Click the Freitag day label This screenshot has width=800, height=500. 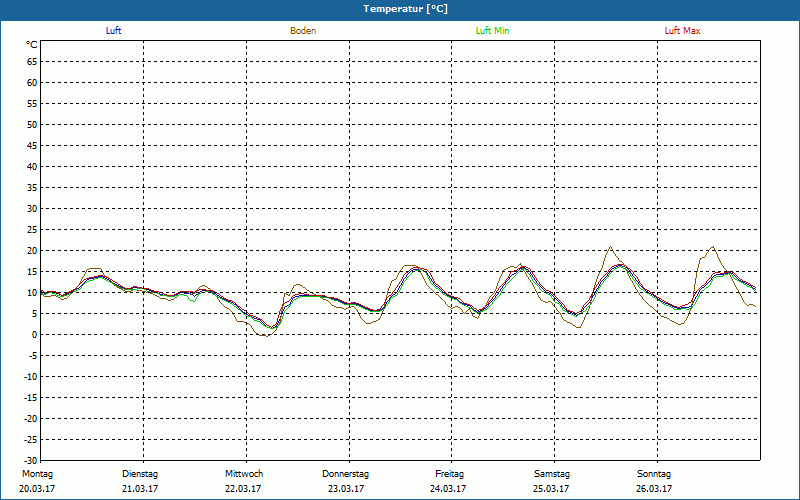449,474
